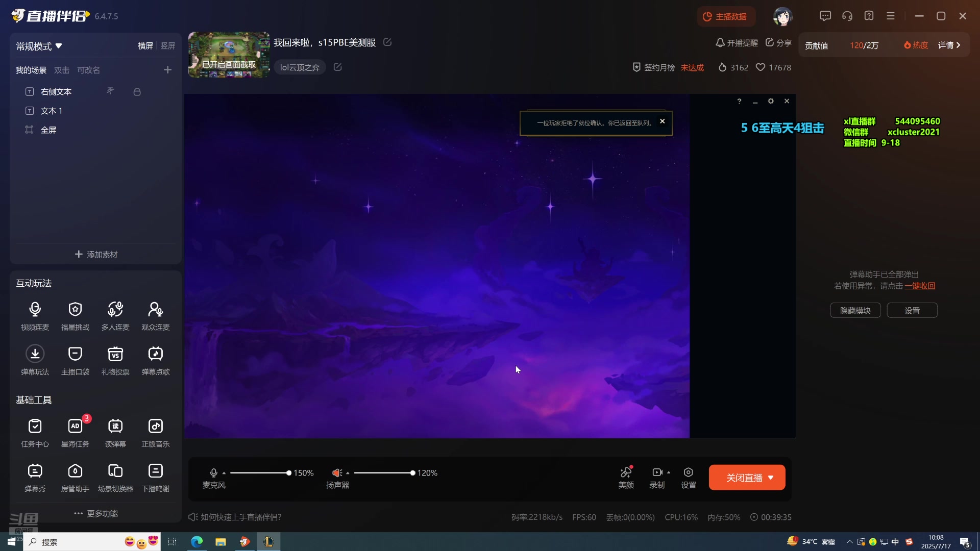Expand the 关闭直播 dropdown arrow
The width and height of the screenshot is (980, 551).
771,478
